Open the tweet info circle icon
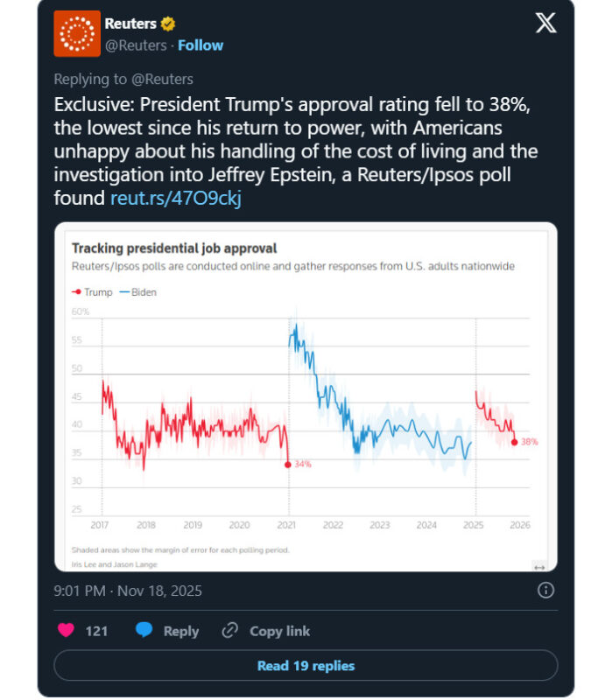 545,591
